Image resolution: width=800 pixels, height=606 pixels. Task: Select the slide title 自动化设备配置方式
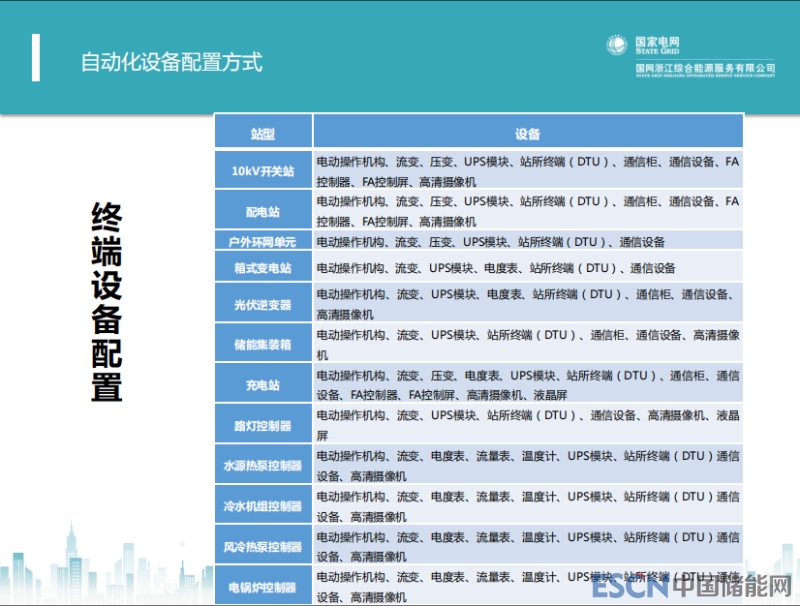coord(171,62)
